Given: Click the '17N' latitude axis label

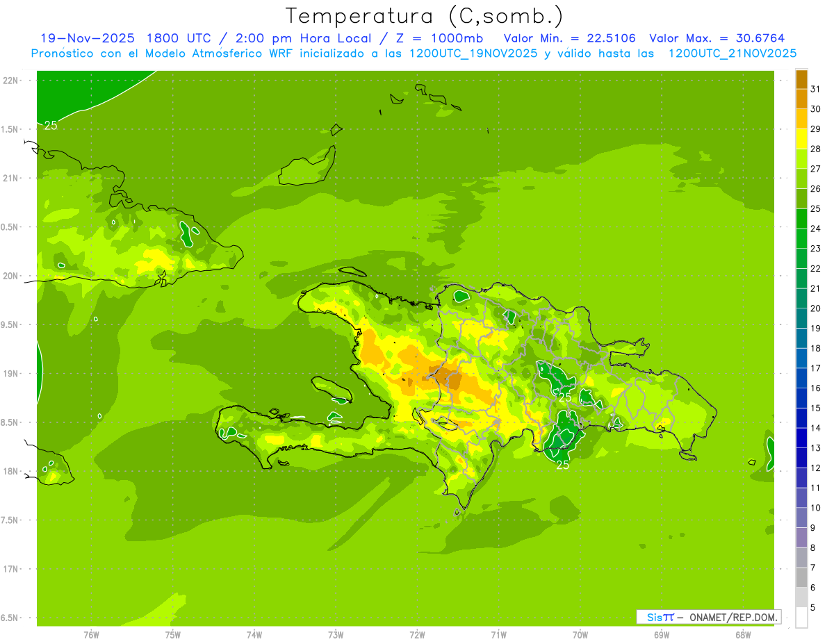Looking at the screenshot, I should 12,569.
